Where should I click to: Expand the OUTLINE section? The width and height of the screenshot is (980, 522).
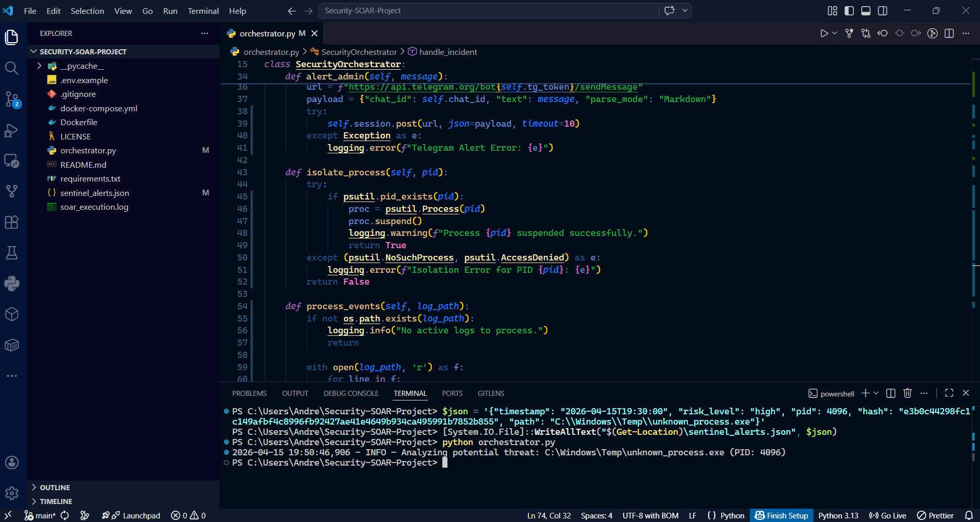[54, 488]
